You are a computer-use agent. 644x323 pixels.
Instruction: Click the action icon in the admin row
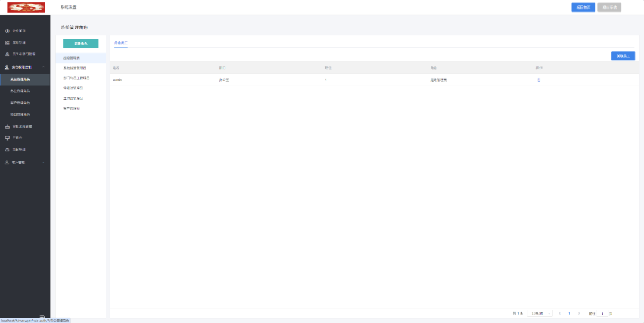pos(538,80)
